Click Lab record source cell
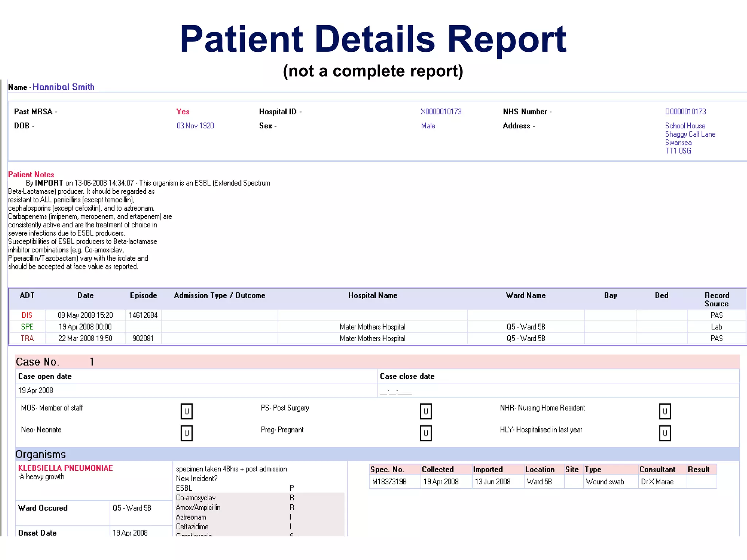This screenshot has height=560, width=747. pos(716,327)
